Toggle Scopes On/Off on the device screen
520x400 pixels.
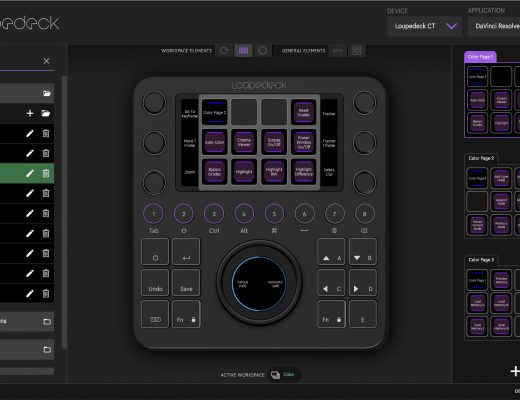coord(274,142)
